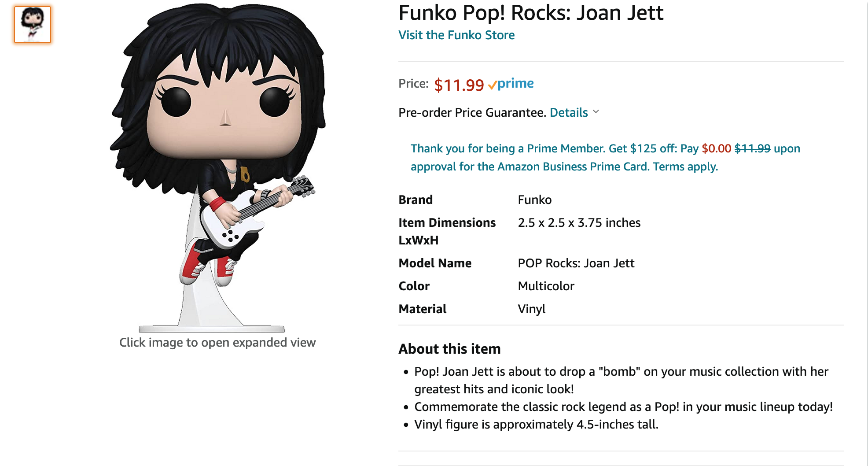The height and width of the screenshot is (466, 868).
Task: Click the Terms apply text
Action: [685, 167]
